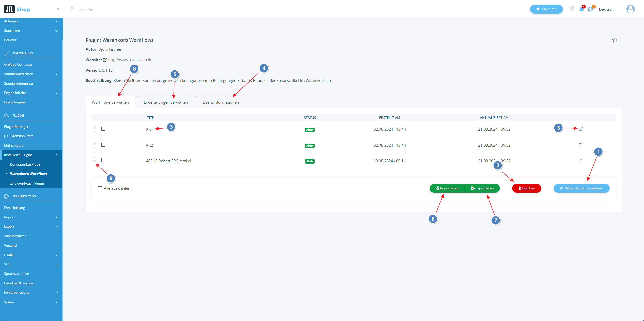Select the KK2 workflow checkbox
This screenshot has height=321, width=644.
(103, 145)
